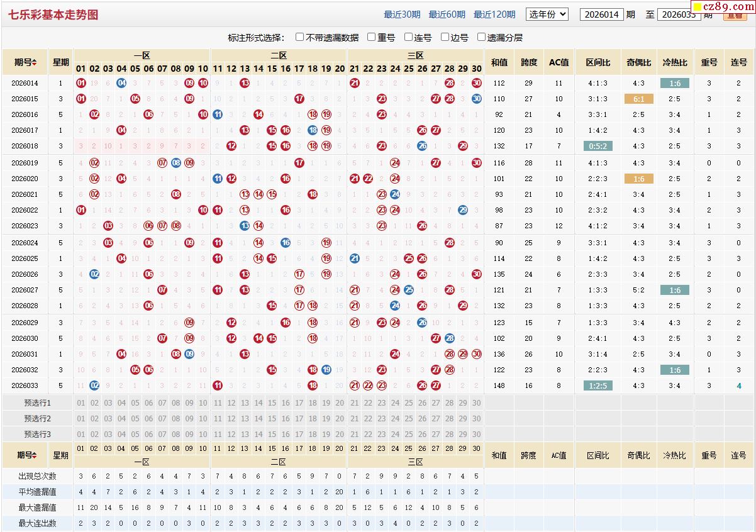756x532 pixels.
Task: Click the start period field showing 2026014
Action: pos(600,14)
